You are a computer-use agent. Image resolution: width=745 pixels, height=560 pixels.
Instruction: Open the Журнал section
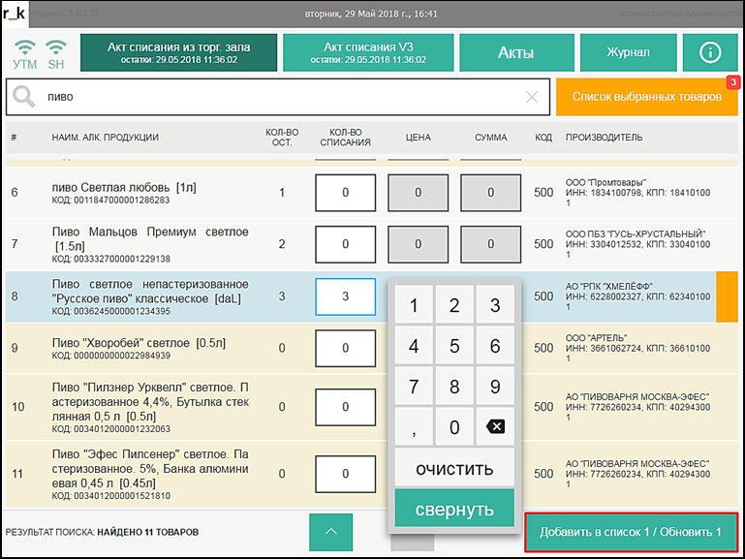[x=628, y=52]
